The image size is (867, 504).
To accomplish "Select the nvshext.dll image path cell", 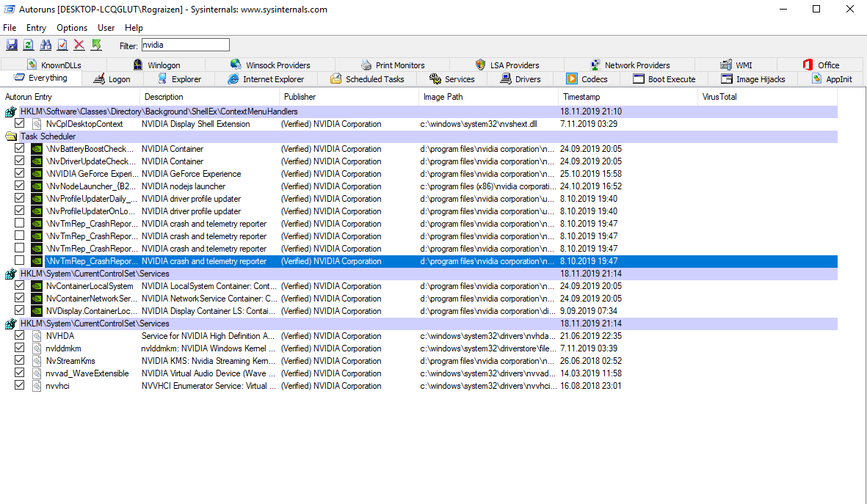I will [479, 124].
